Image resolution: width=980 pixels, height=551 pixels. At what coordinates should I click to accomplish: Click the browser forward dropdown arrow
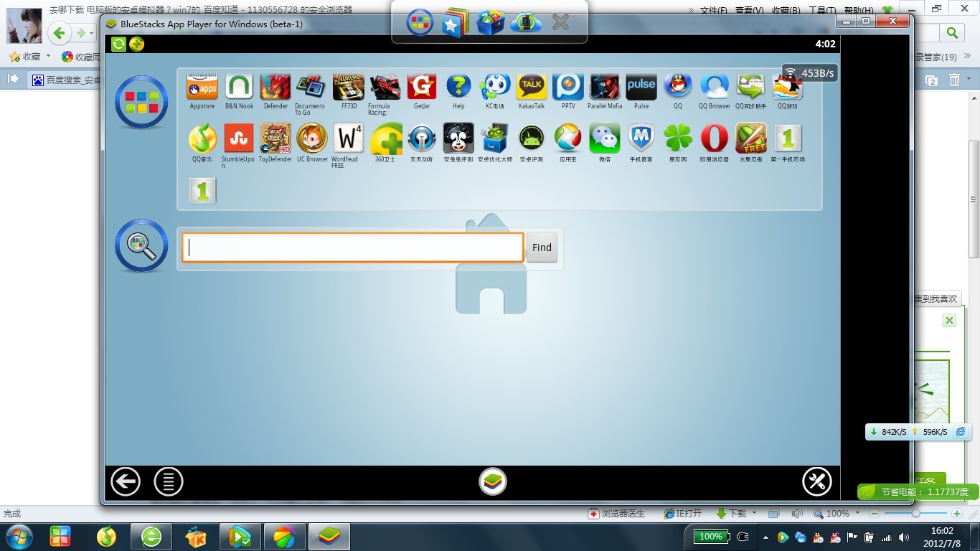[x=92, y=34]
